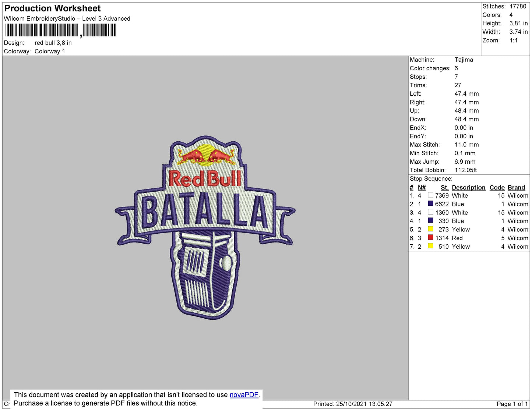Click the Colors value 4
532x411 pixels.
511,15
